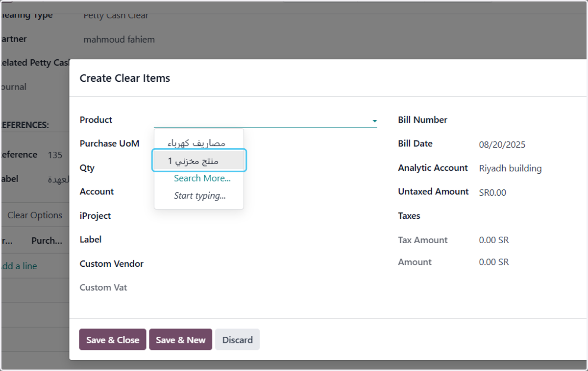Choose the منتج مخزني 1 product option

click(199, 161)
